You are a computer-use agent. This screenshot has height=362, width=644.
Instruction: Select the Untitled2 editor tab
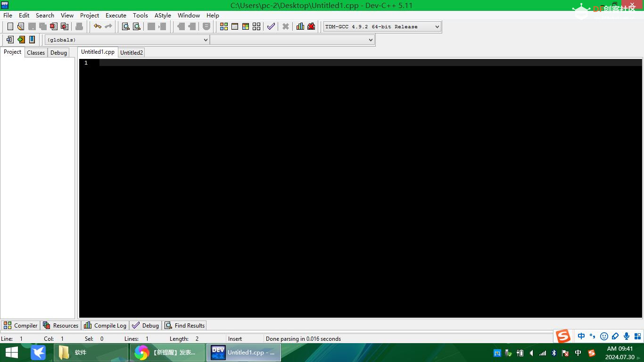[132, 53]
